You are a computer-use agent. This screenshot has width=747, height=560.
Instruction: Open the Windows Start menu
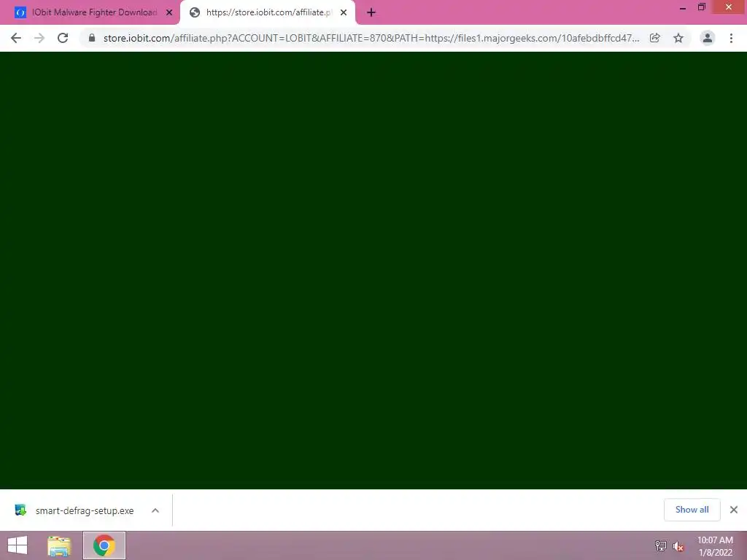pos(18,545)
